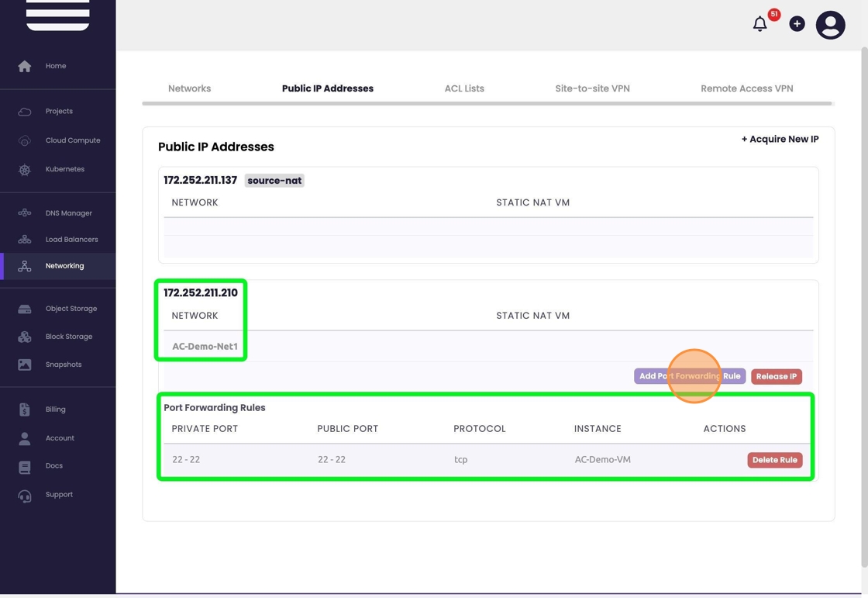Image resolution: width=868 pixels, height=598 pixels.
Task: Open the user profile avatar
Action: tap(830, 25)
